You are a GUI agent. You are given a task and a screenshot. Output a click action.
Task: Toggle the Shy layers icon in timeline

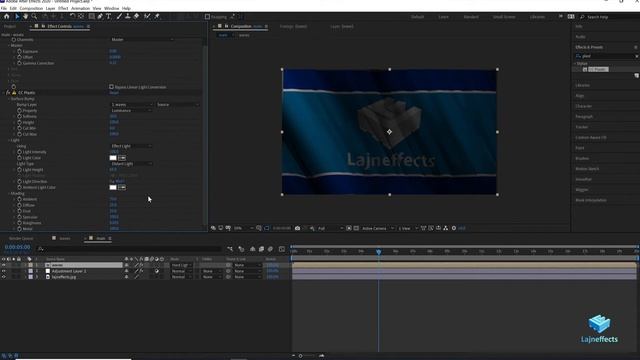point(253,249)
